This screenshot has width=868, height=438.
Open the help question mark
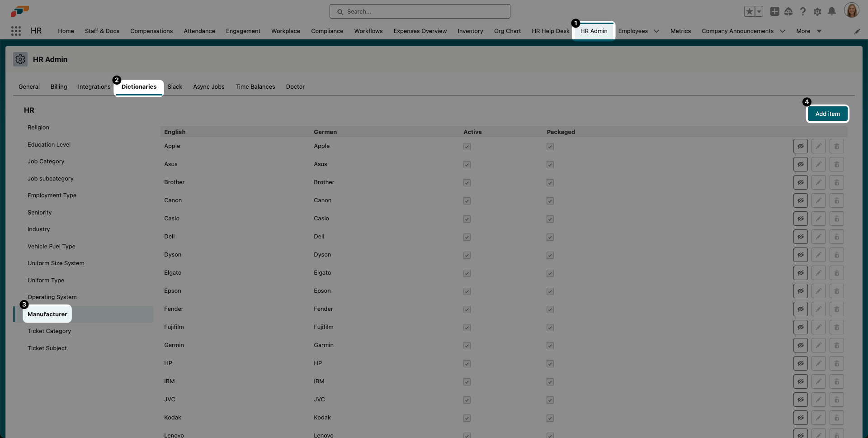tap(803, 11)
